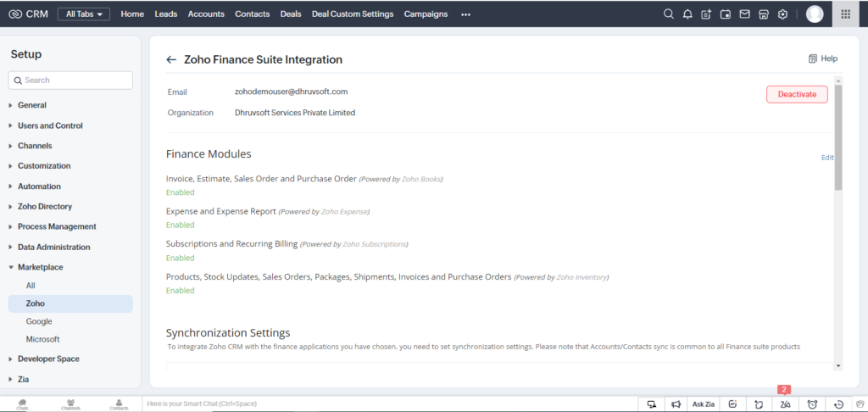Click the user profile avatar

[x=815, y=14]
